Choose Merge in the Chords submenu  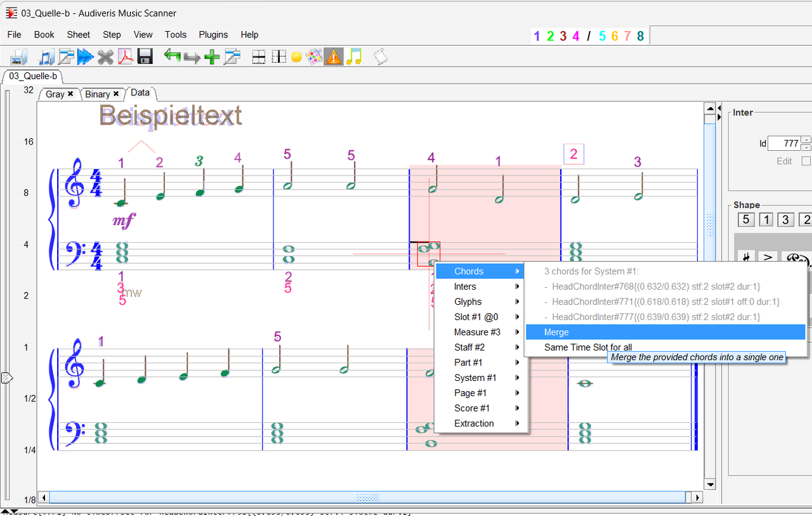pos(665,332)
